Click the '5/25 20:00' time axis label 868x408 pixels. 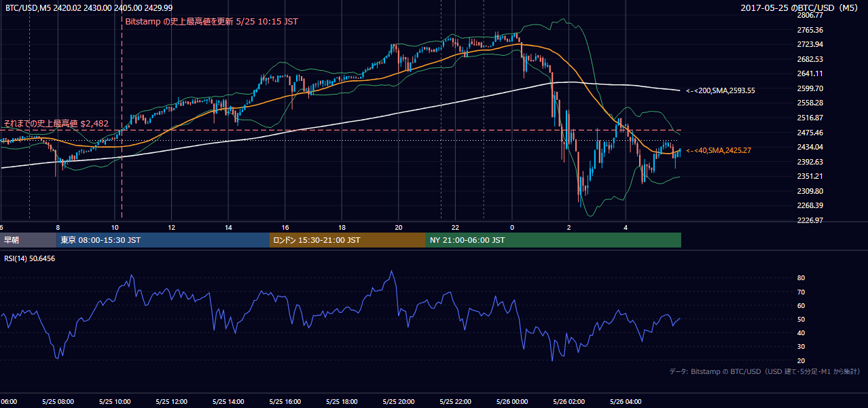[x=398, y=402]
